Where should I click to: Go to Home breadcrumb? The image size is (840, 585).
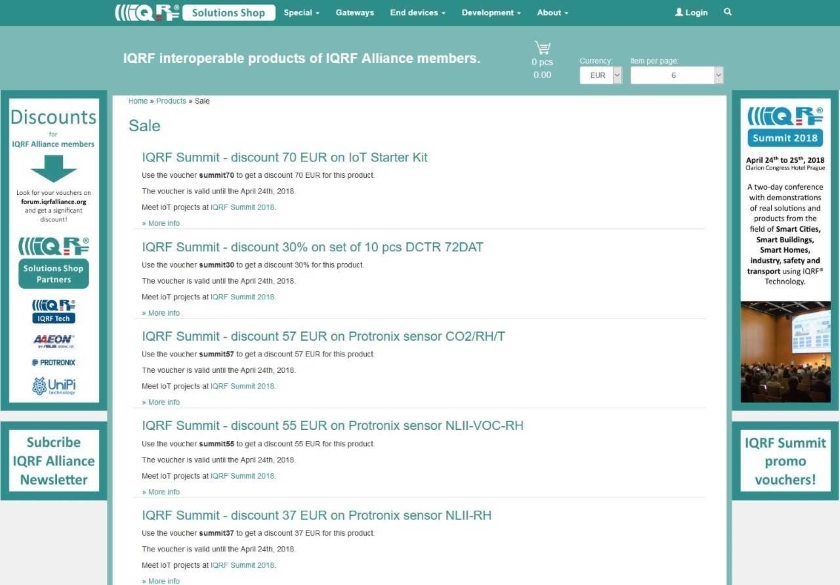click(138, 101)
